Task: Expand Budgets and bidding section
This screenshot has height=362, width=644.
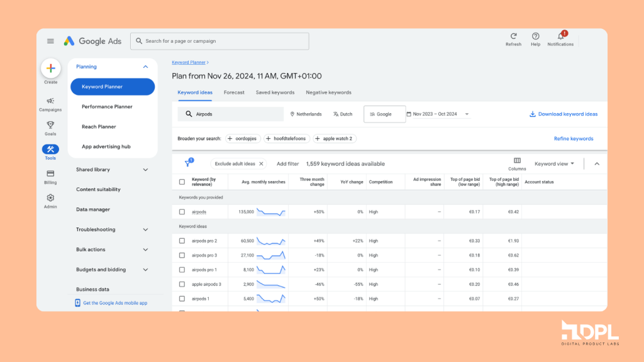Action: (145, 270)
